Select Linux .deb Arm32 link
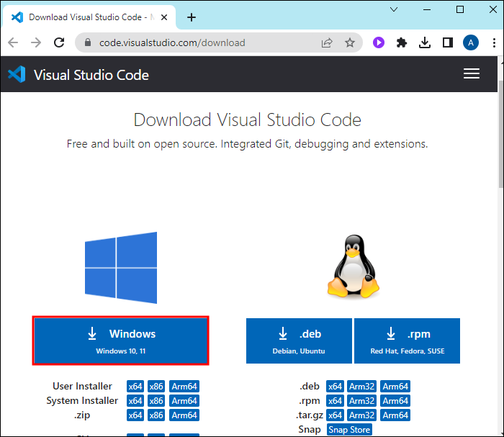The width and height of the screenshot is (504, 437). point(362,386)
